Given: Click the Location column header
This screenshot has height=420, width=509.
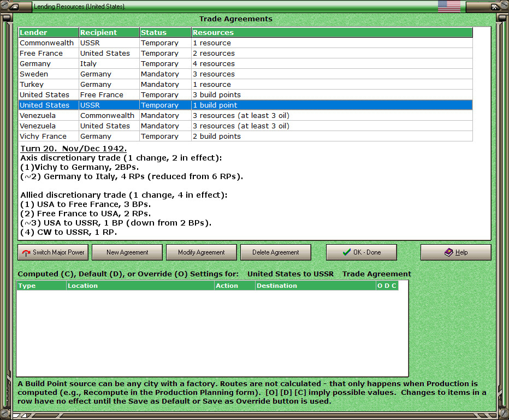Looking at the screenshot, I should (140, 286).
